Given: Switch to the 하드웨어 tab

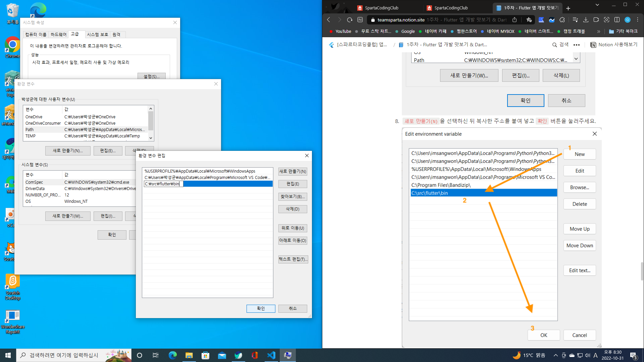Looking at the screenshot, I should click(x=59, y=35).
